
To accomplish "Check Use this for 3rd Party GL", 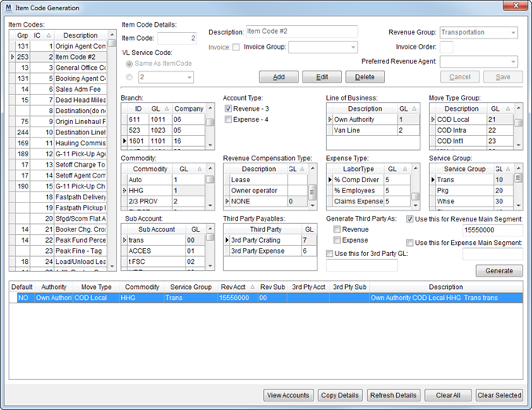I will pos(330,253).
